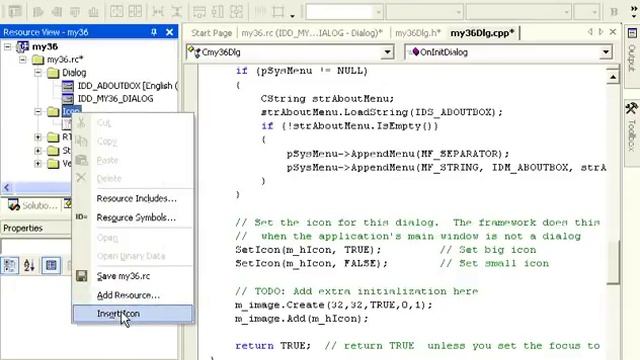Viewport: 640px width, 360px height.
Task: Click the Space Across toolbar icon
Action: (x=158, y=11)
